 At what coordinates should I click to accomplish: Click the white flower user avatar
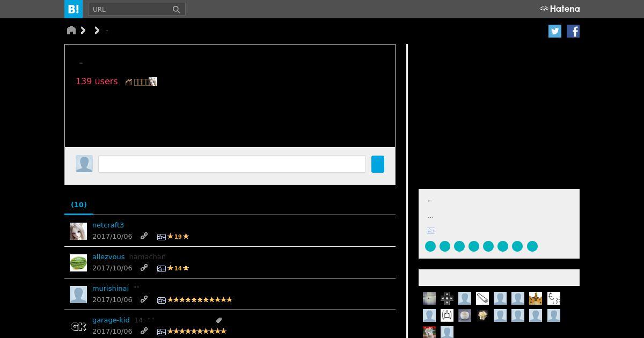click(482, 315)
